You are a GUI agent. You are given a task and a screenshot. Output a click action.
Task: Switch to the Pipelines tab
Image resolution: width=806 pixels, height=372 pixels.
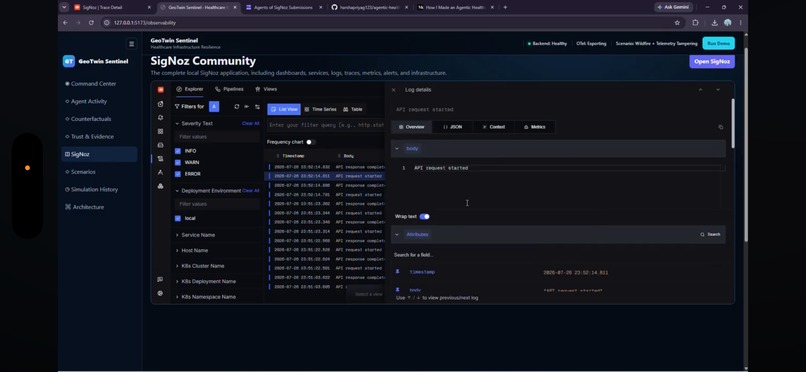(229, 89)
